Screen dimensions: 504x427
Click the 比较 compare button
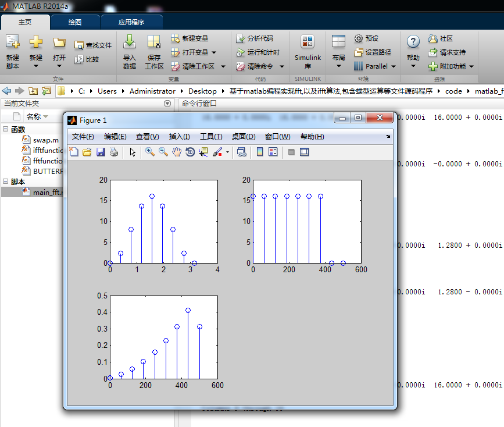pos(87,59)
